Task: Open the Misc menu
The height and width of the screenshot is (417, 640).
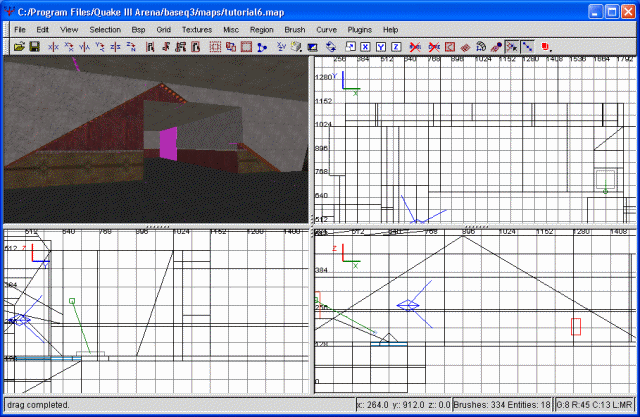Action: click(231, 30)
